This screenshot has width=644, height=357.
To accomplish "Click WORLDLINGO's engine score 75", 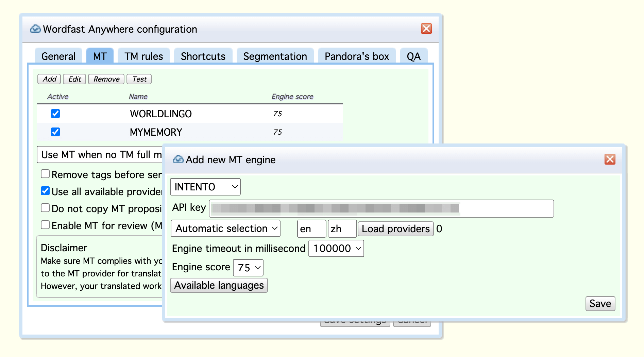I will 278,114.
